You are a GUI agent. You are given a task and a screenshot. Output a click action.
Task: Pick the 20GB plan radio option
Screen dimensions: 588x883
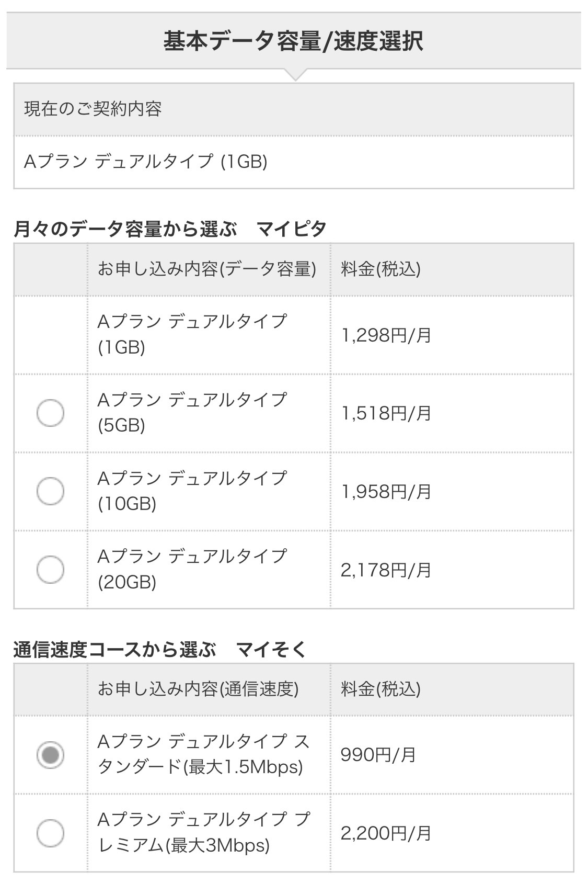50,569
